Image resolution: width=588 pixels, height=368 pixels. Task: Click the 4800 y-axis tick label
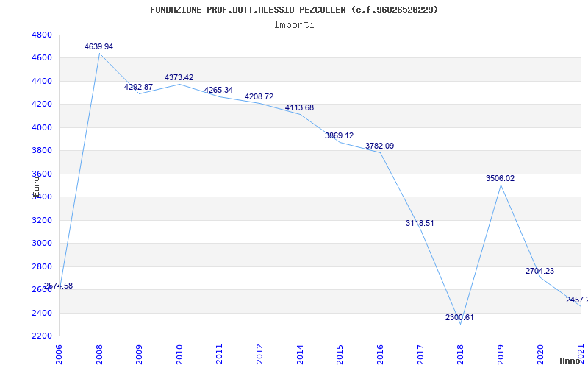(x=42, y=35)
